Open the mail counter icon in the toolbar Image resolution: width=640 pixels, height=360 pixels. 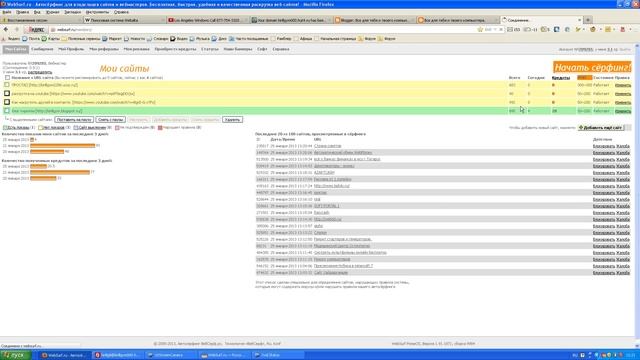[513, 29]
